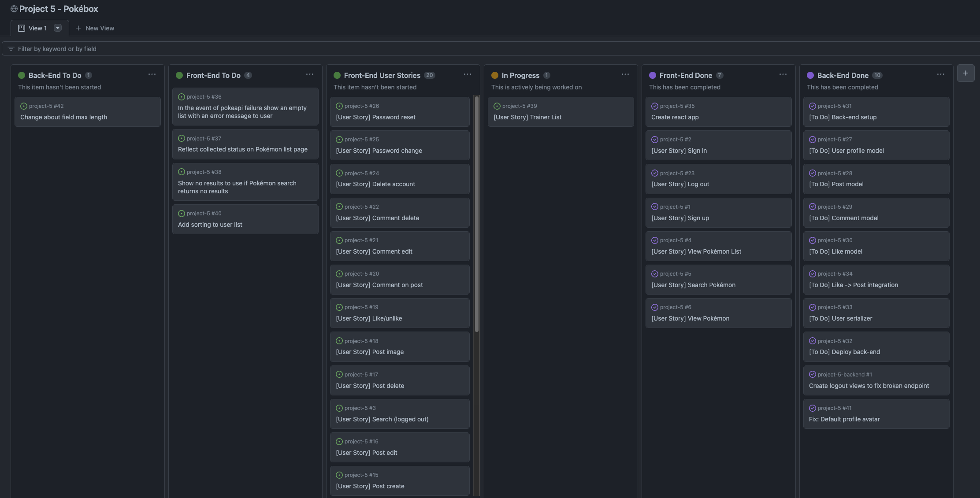The height and width of the screenshot is (498, 980).
Task: Open In Progress column options menu
Action: (625, 74)
